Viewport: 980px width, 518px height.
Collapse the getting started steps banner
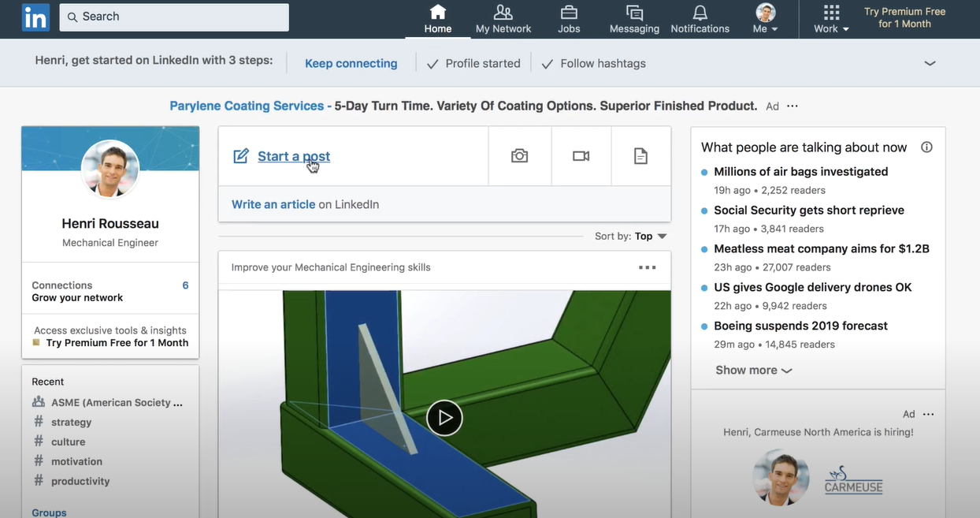[x=930, y=63]
